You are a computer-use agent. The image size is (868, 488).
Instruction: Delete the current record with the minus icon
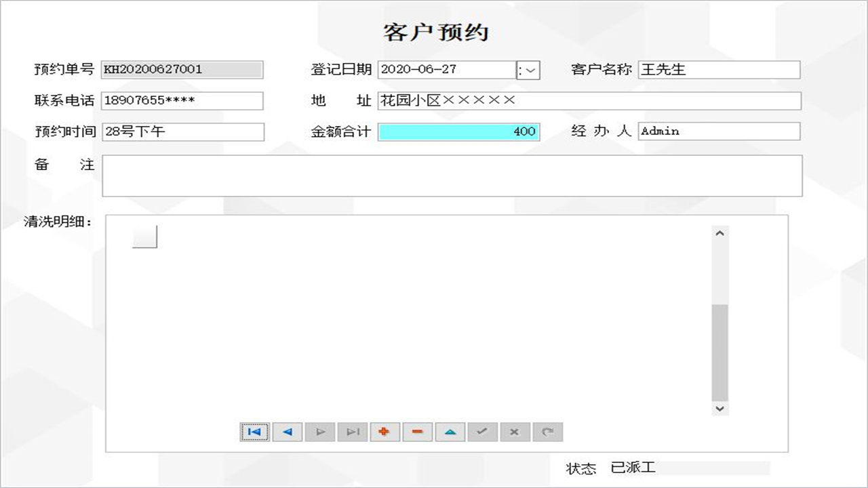[x=418, y=432]
